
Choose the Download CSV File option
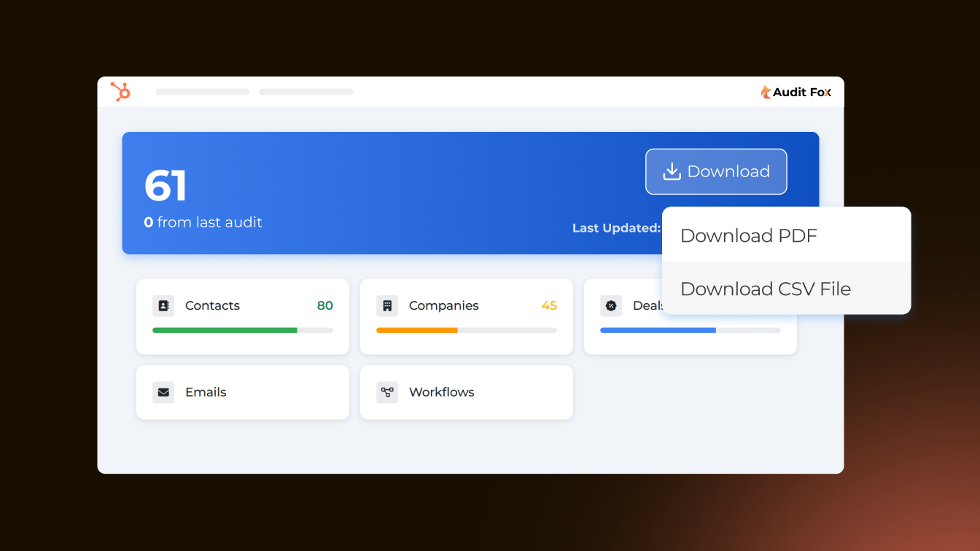pyautogui.click(x=787, y=289)
